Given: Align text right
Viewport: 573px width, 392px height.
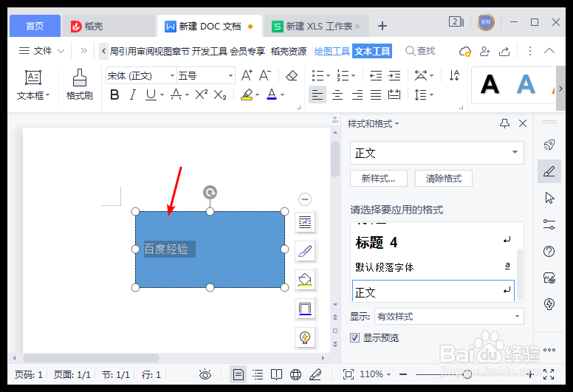Looking at the screenshot, I should click(357, 95).
